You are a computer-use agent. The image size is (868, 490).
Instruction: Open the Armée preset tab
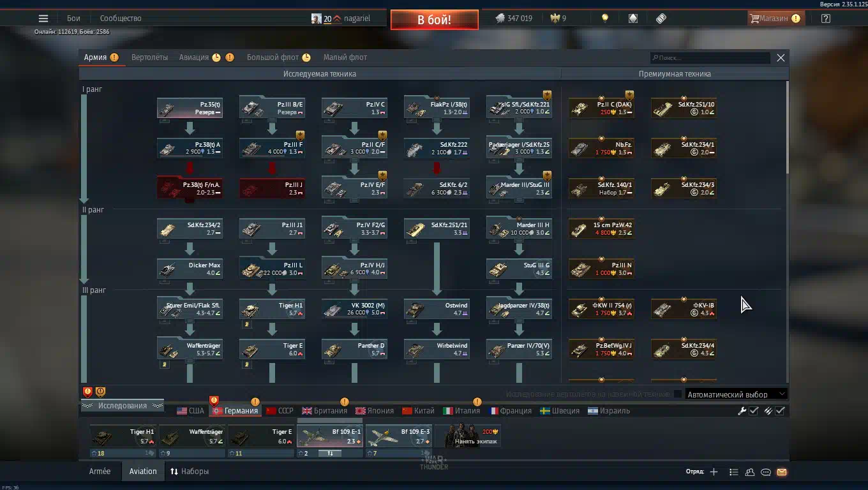pos(100,471)
